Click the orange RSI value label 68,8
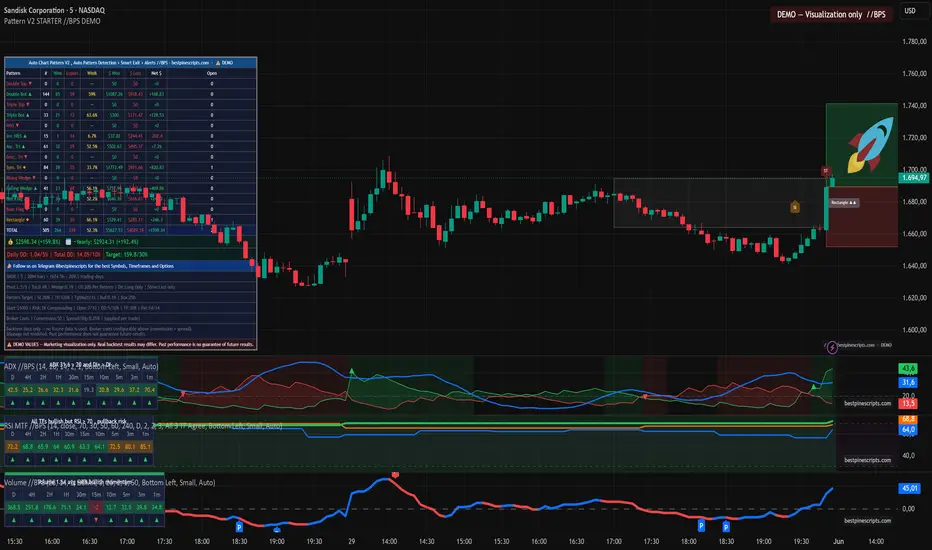Image resolution: width=932 pixels, height=550 pixels. tap(908, 419)
